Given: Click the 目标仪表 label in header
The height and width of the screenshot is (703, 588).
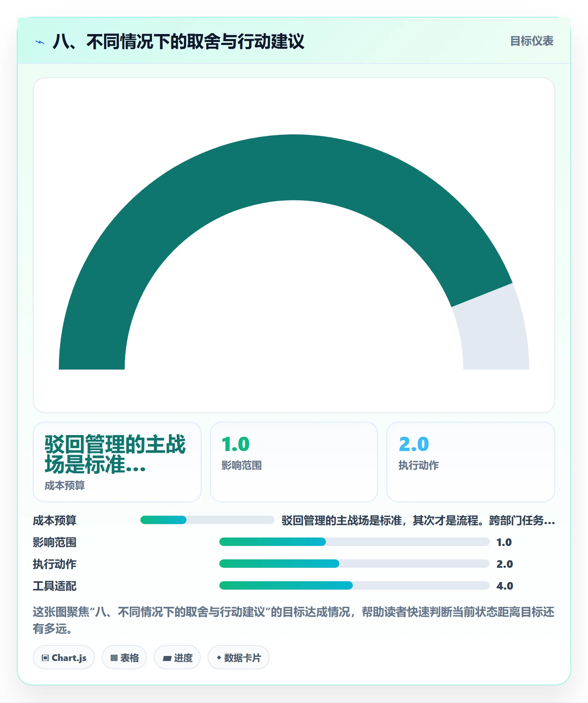Looking at the screenshot, I should pyautogui.click(x=532, y=41).
